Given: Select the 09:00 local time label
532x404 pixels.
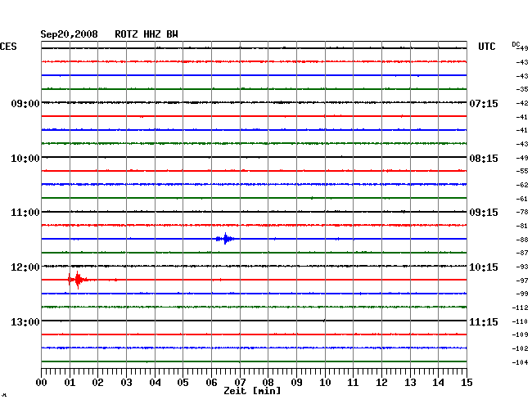Looking at the screenshot, I should [x=25, y=103].
